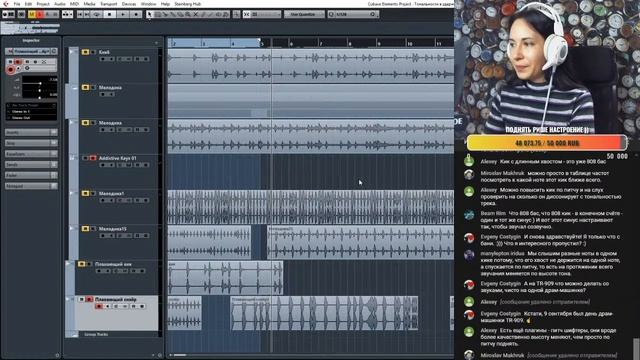Click the large record enable button in Inspector
This screenshot has width=640, height=360.
[11, 70]
